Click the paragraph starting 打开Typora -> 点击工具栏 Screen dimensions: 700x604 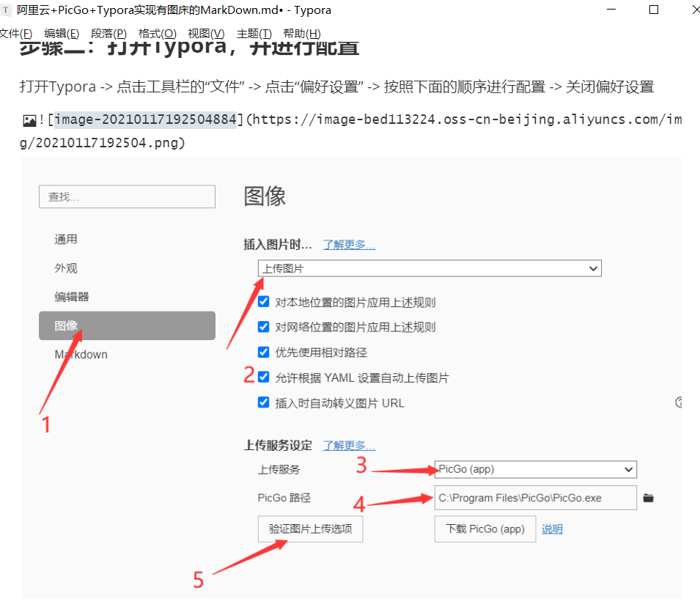tap(336, 86)
